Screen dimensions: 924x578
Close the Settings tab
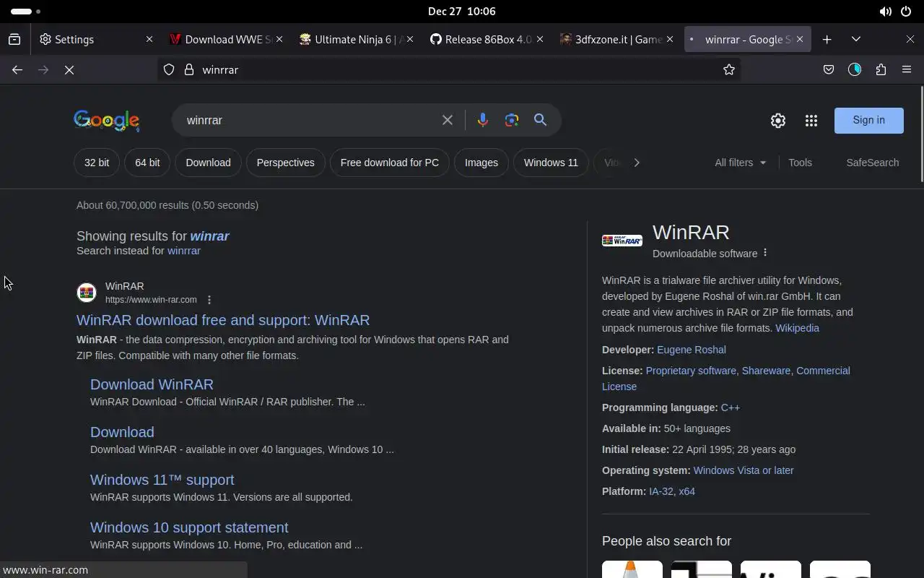149,40
